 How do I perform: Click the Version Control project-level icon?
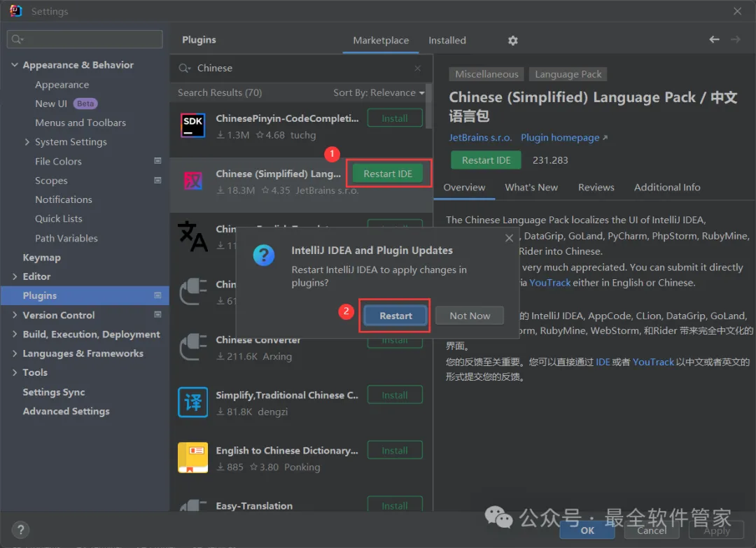157,315
